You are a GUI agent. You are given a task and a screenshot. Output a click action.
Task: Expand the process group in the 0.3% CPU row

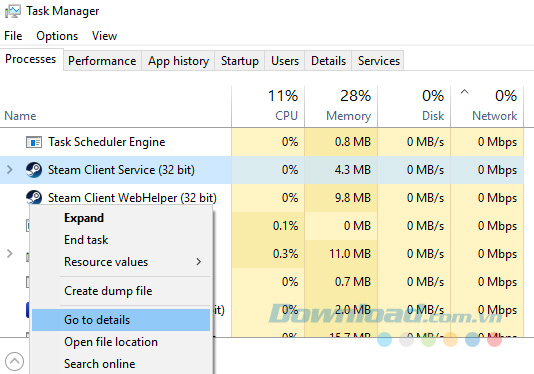(x=10, y=254)
